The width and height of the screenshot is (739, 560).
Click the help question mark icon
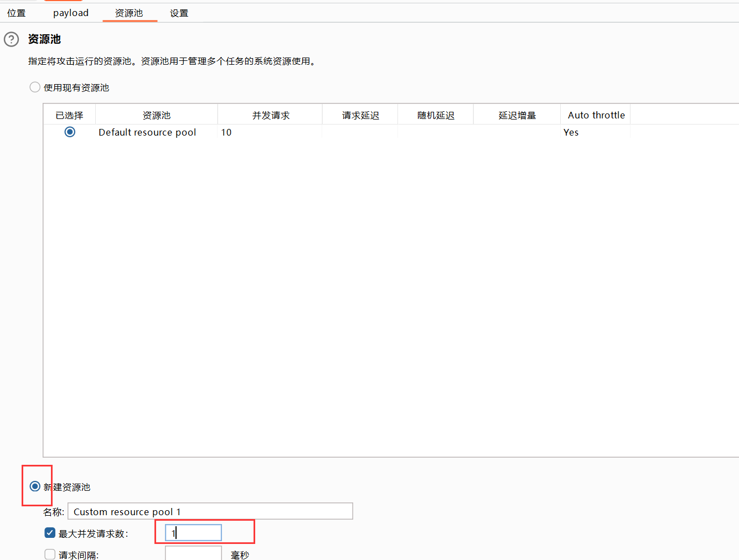pos(11,39)
